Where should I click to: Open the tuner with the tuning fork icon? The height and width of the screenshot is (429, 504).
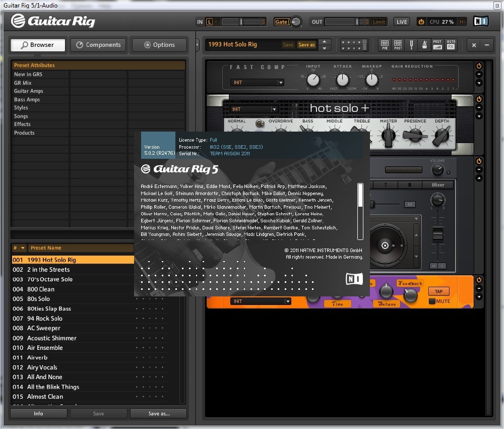pyautogui.click(x=411, y=45)
